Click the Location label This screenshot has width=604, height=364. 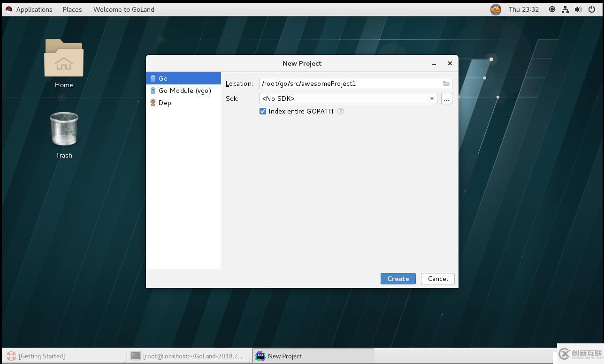239,83
